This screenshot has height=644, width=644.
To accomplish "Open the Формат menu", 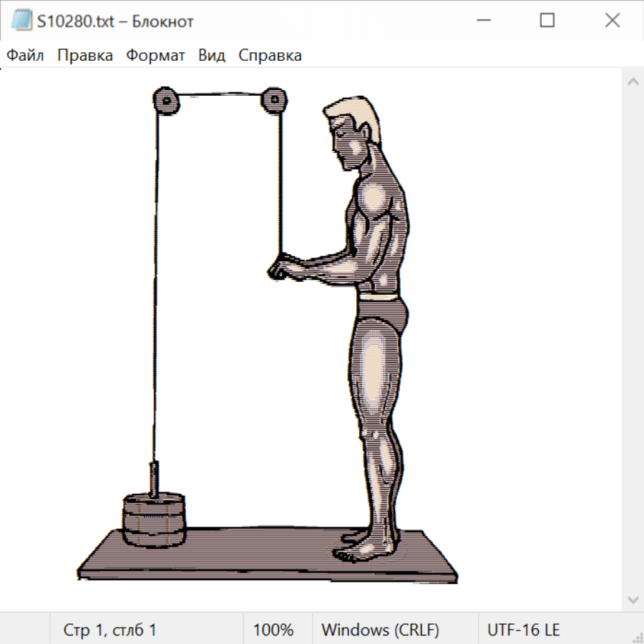I will (155, 55).
